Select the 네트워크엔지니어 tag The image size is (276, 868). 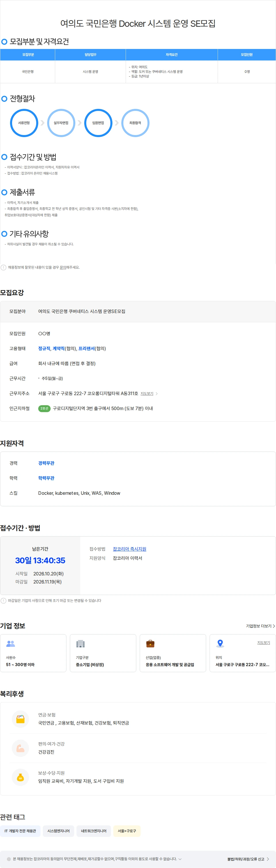click(x=93, y=831)
